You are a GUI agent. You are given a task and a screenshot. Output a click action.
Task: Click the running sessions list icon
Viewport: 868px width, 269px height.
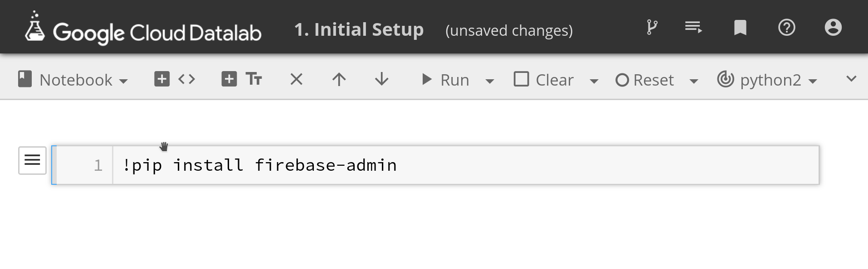[693, 27]
